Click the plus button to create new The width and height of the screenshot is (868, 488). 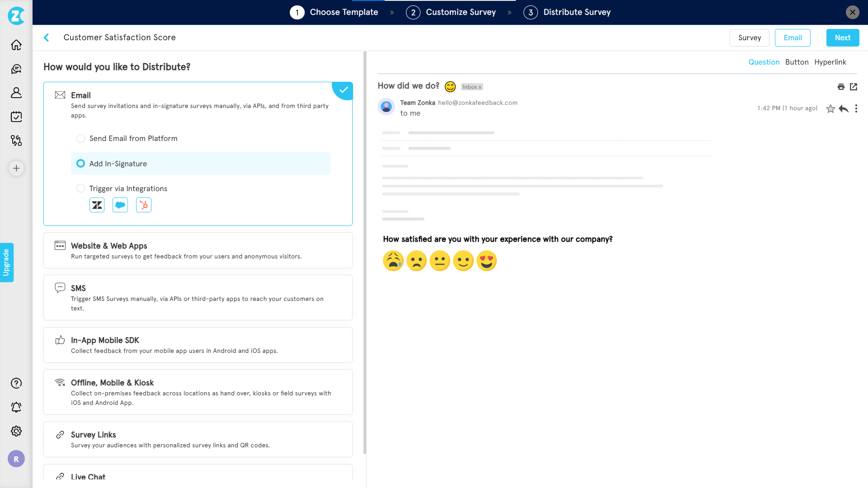pyautogui.click(x=16, y=168)
